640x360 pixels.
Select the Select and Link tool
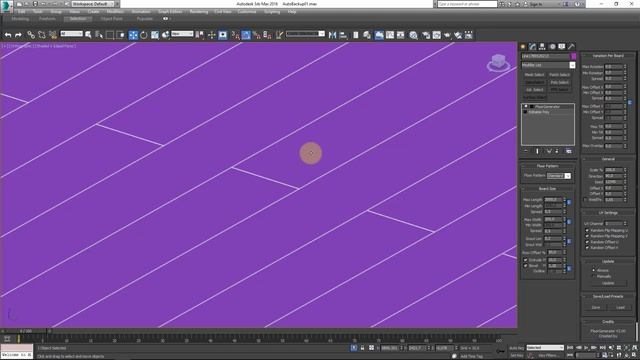(x=31, y=35)
